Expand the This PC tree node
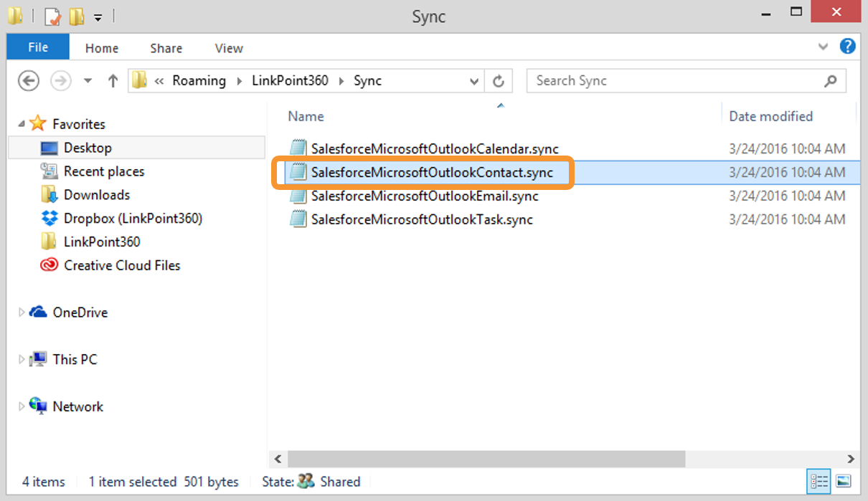This screenshot has height=501, width=868. [22, 360]
